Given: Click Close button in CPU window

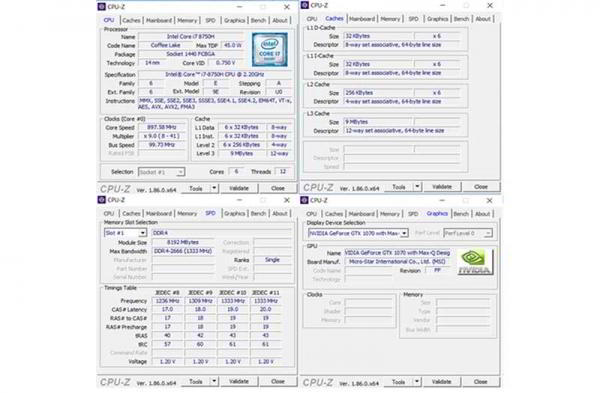Looking at the screenshot, I should (x=278, y=188).
